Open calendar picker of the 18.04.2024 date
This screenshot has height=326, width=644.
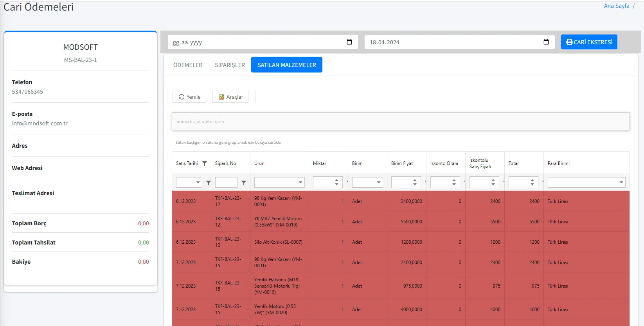tap(546, 42)
